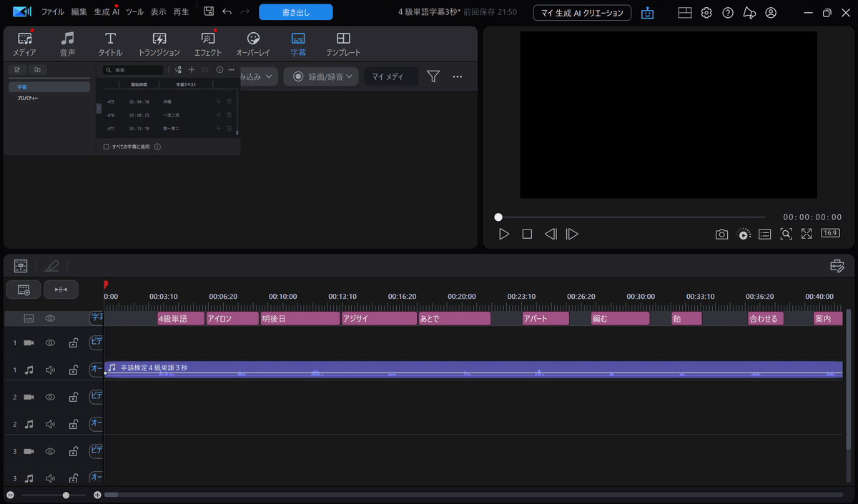Lock audio track 2

click(x=73, y=424)
